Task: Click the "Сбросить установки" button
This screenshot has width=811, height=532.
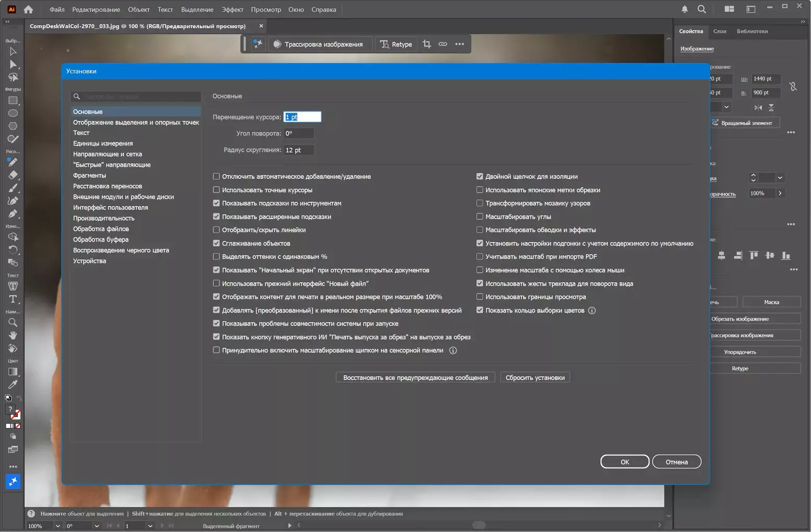Action: click(x=535, y=378)
